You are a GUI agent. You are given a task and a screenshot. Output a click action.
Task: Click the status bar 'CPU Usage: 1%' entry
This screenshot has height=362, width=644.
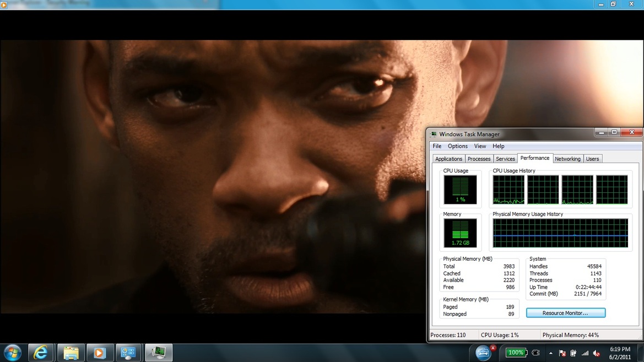click(x=500, y=335)
